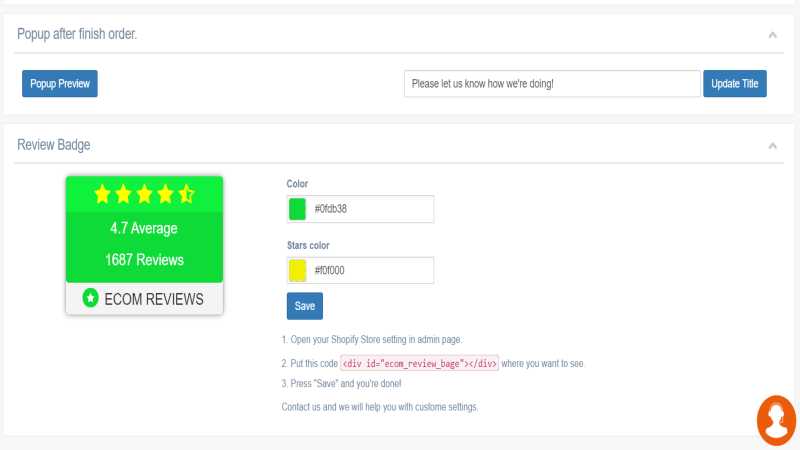The image size is (800, 450).
Task: Open the yellow stars color swatch
Action: pos(297,270)
